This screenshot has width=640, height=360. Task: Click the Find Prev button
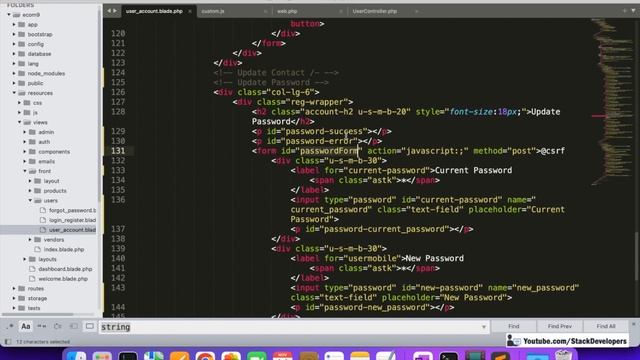tap(560, 326)
